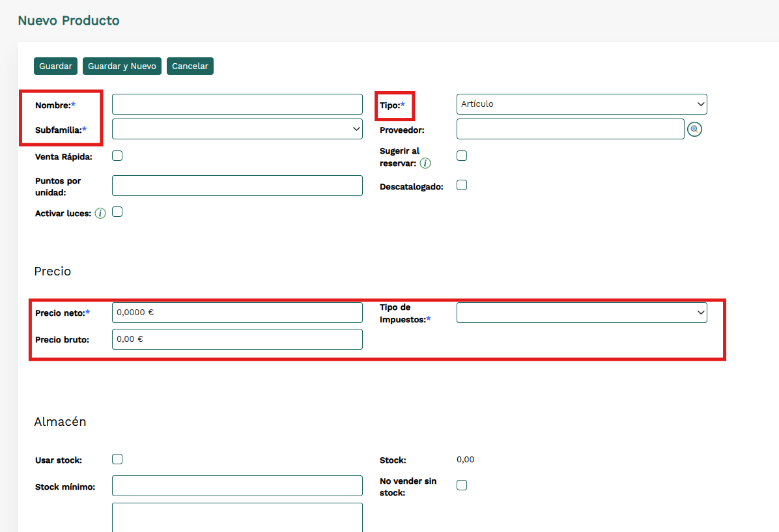Click the supplier search magnifier icon
779x532 pixels.
pos(694,130)
